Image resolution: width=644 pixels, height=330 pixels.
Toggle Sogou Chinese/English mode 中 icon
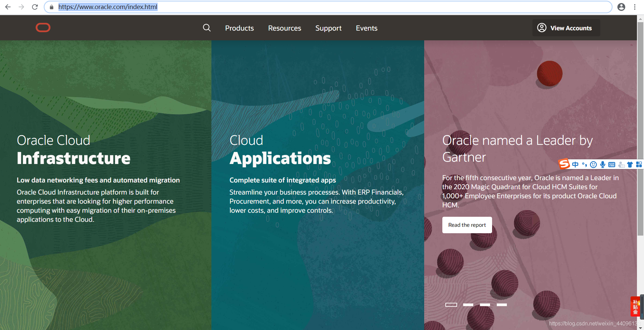pos(575,164)
